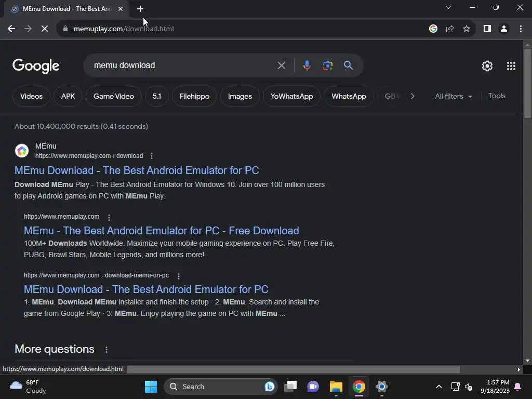
Task: Select the Images filter chip
Action: coord(240,96)
